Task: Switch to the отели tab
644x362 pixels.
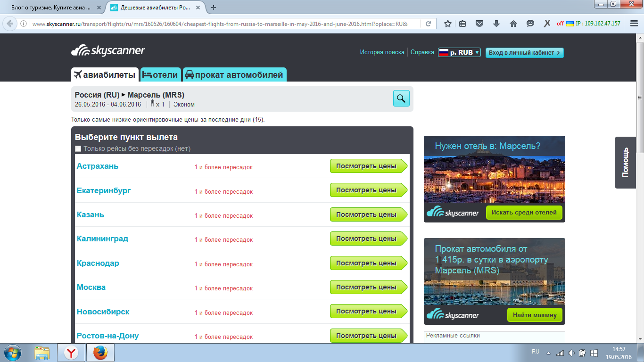Action: point(160,74)
